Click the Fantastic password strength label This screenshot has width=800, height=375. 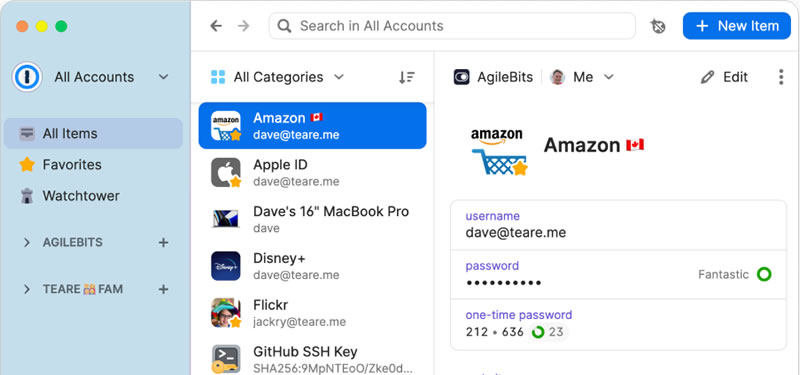[723, 274]
